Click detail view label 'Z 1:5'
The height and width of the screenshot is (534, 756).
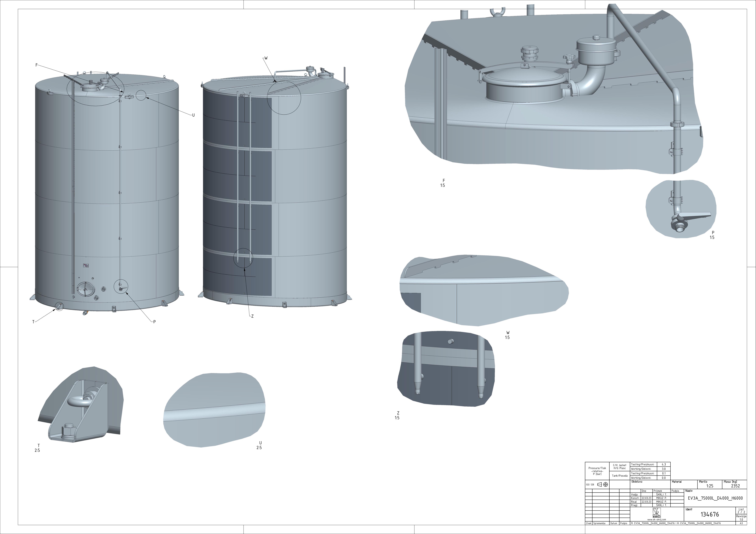click(x=397, y=415)
